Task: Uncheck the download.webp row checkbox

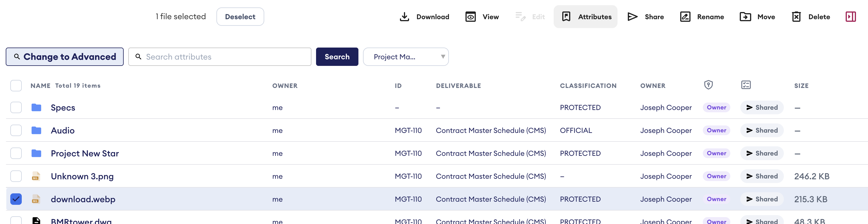Action: [x=16, y=199]
